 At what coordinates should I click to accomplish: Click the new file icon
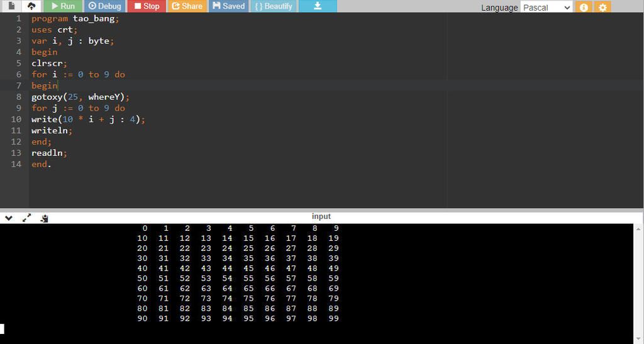click(11, 6)
